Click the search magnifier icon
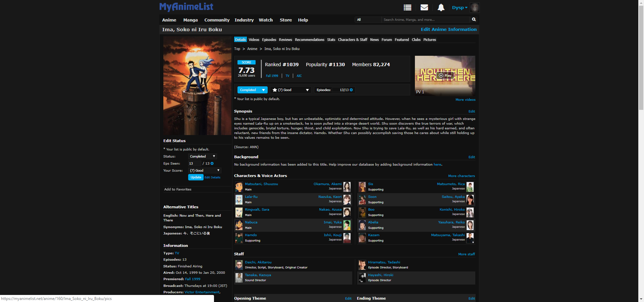This screenshot has height=302, width=644. point(474,19)
